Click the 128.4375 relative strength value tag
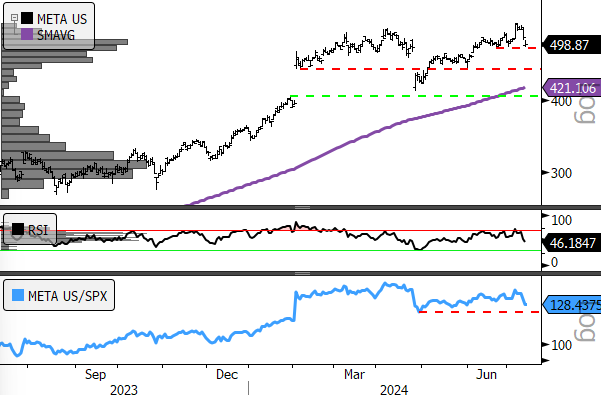The width and height of the screenshot is (601, 395). (573, 305)
